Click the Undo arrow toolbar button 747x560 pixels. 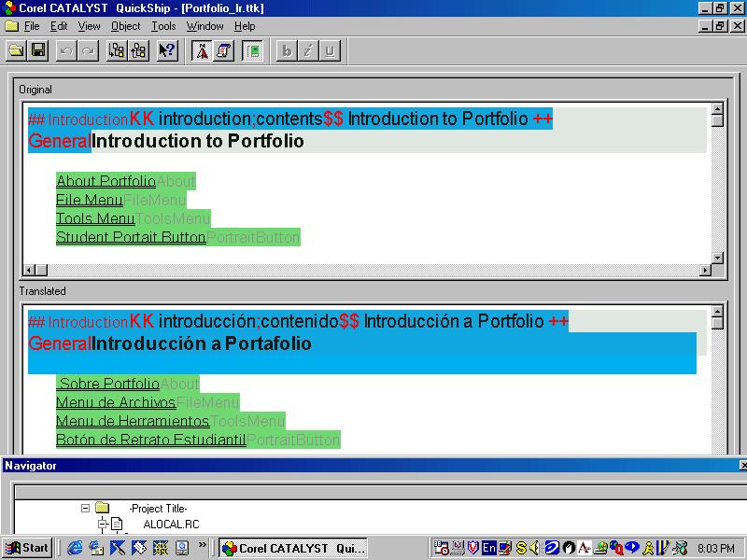click(x=66, y=50)
